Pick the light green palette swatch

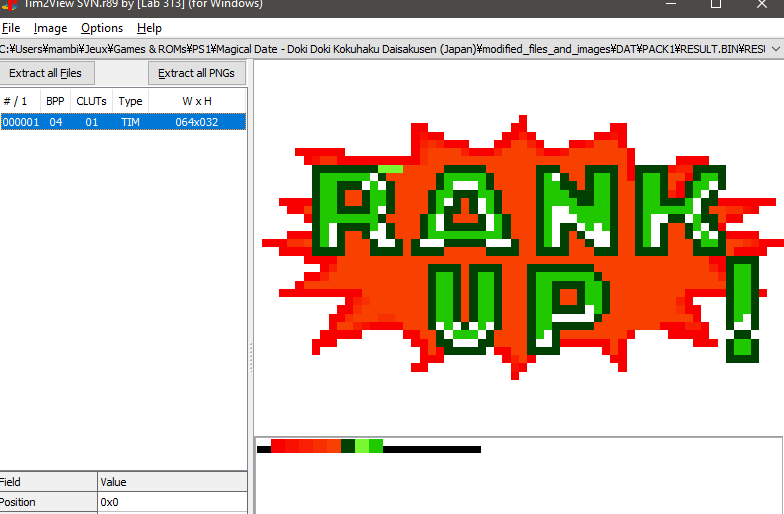click(x=362, y=446)
